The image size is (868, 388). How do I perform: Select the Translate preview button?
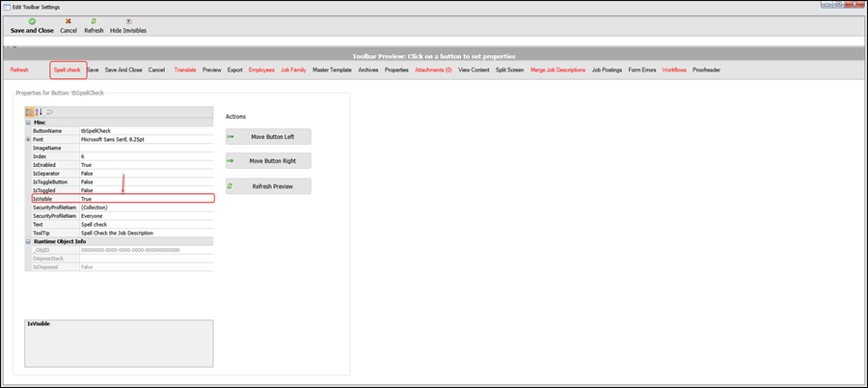pos(185,70)
